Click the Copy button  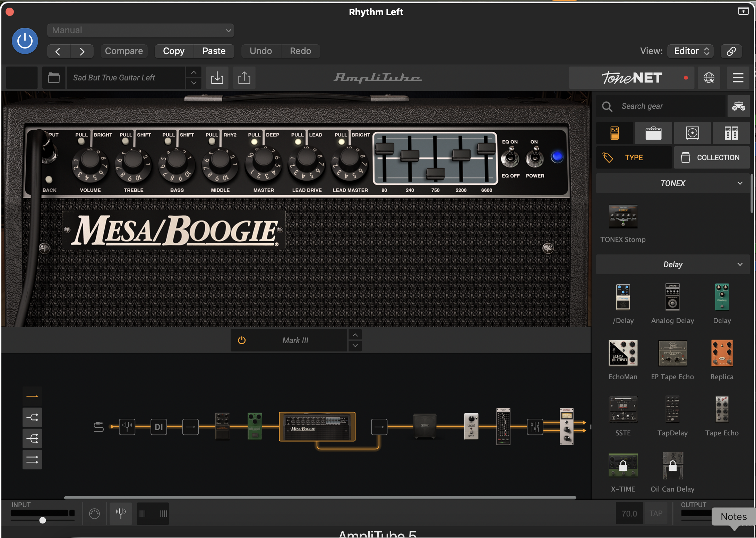tap(174, 51)
